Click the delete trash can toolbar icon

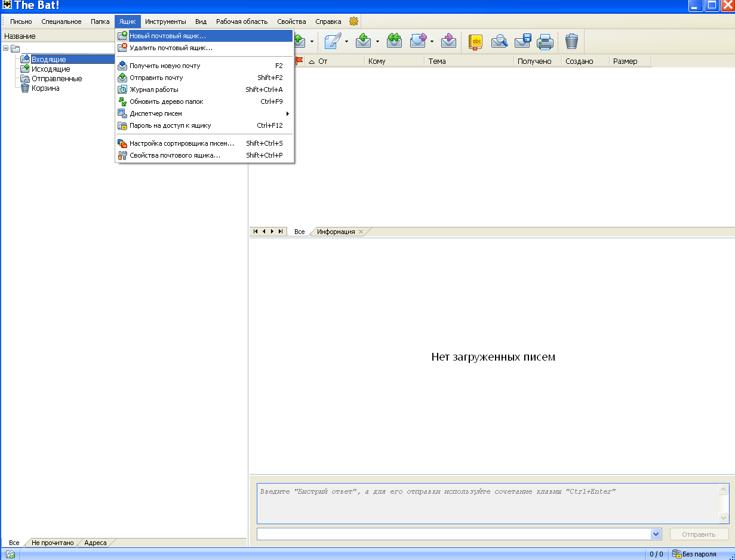tap(571, 41)
